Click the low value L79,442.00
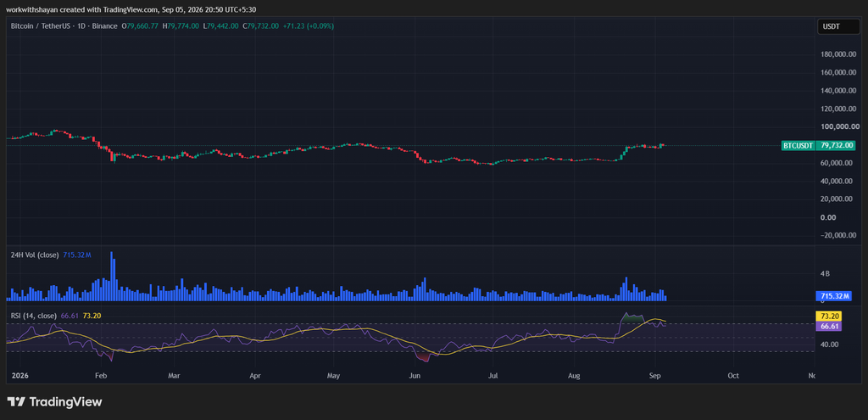This screenshot has width=868, height=420. tap(221, 26)
